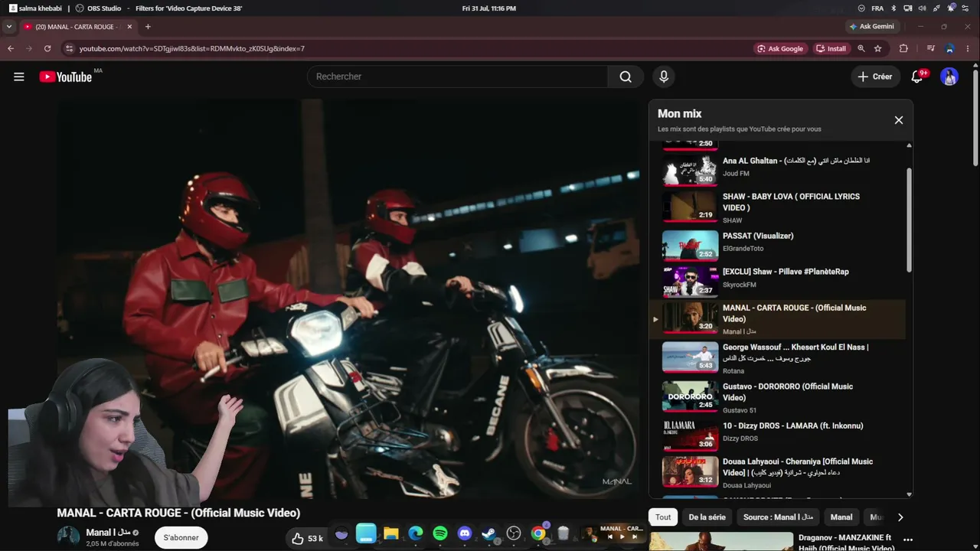
Task: Open the zoom magnifier in address bar
Action: (x=861, y=48)
